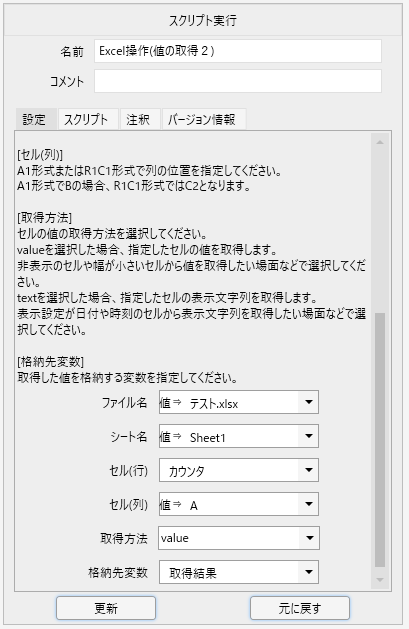Open the ファイル名 dropdown arrow

[308, 402]
